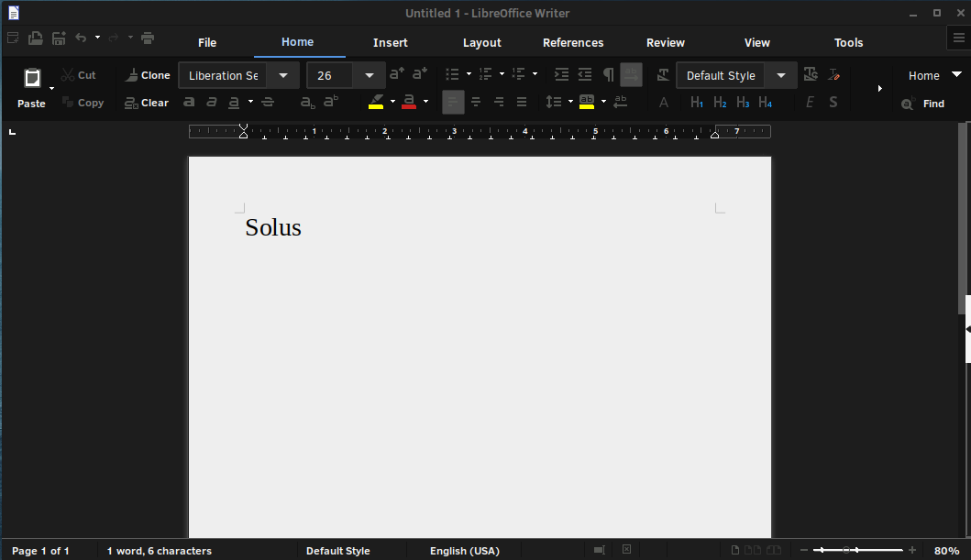Apply Heading 4 style icon
Screen dimensions: 971x560
pos(766,103)
